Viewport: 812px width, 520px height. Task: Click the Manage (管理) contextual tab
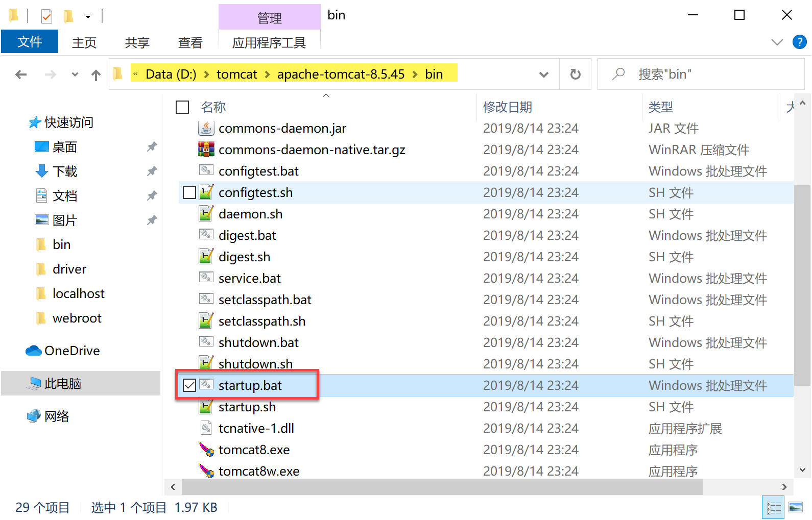click(x=269, y=17)
